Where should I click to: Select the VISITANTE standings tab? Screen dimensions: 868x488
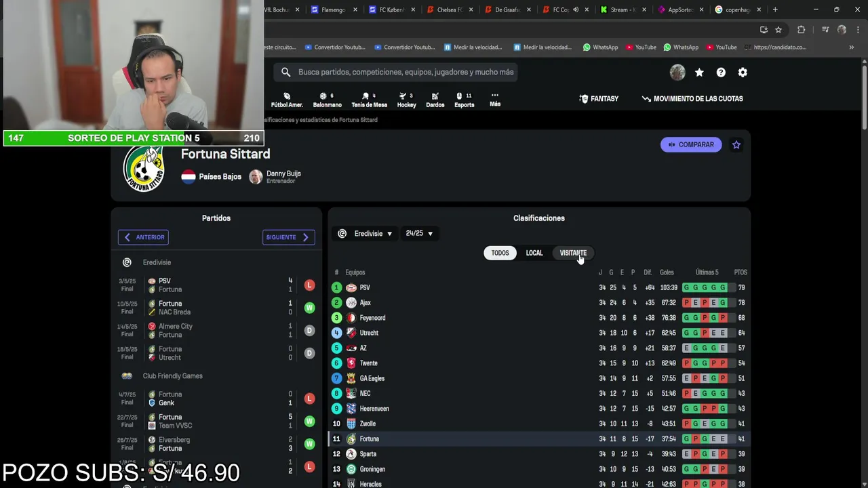[573, 253]
